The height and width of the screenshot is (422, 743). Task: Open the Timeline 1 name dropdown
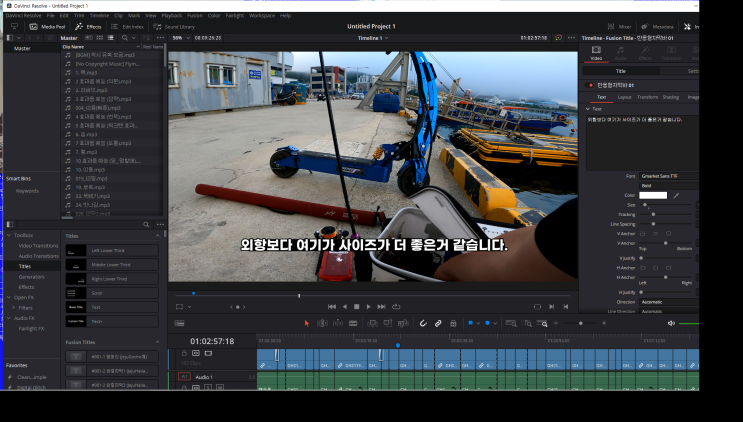(x=373, y=38)
